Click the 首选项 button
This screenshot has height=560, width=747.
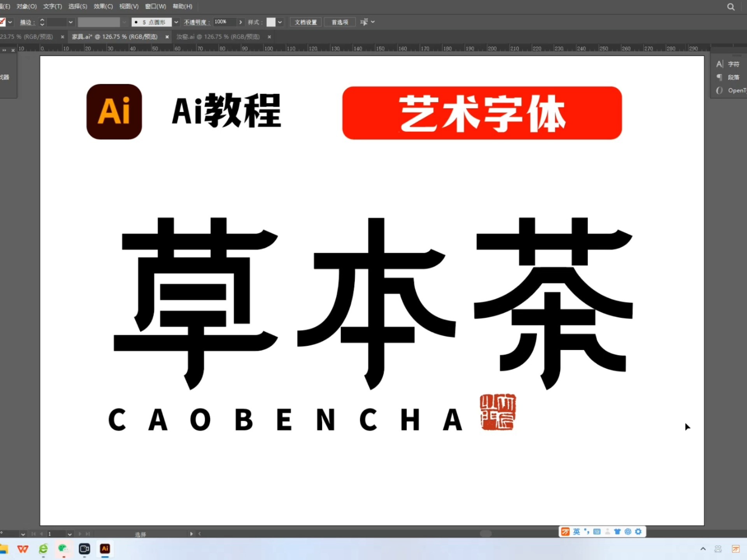point(340,22)
